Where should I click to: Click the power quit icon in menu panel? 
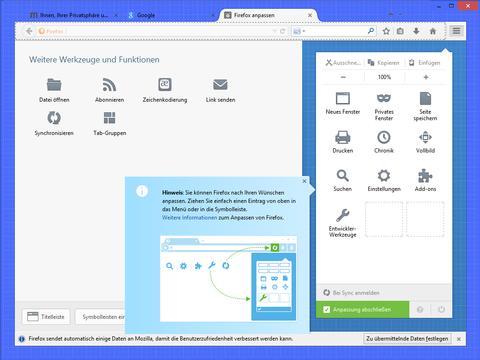(x=441, y=309)
